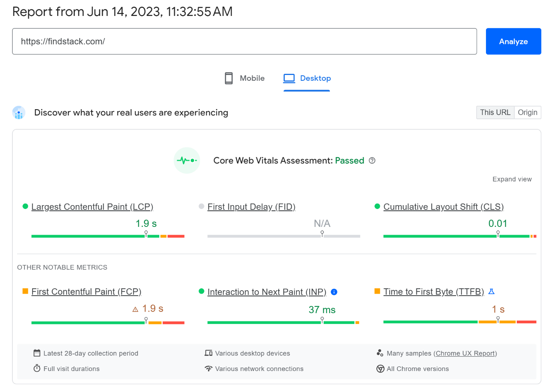Switch to Origin data view
The image size is (554, 392).
click(x=528, y=112)
